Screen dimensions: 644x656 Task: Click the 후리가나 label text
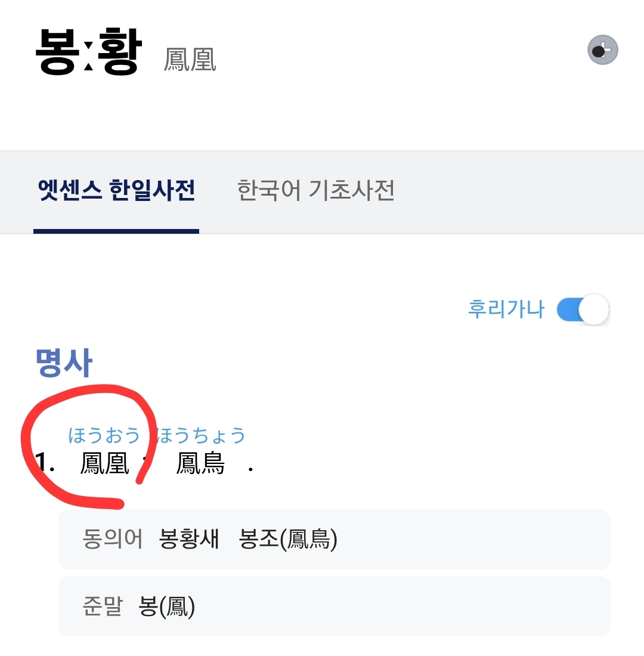pos(506,310)
